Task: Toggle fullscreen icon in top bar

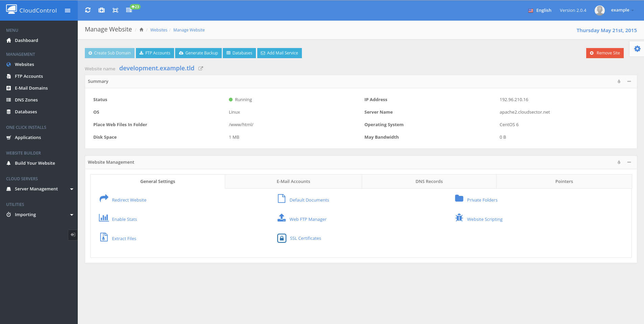Action: click(x=115, y=10)
